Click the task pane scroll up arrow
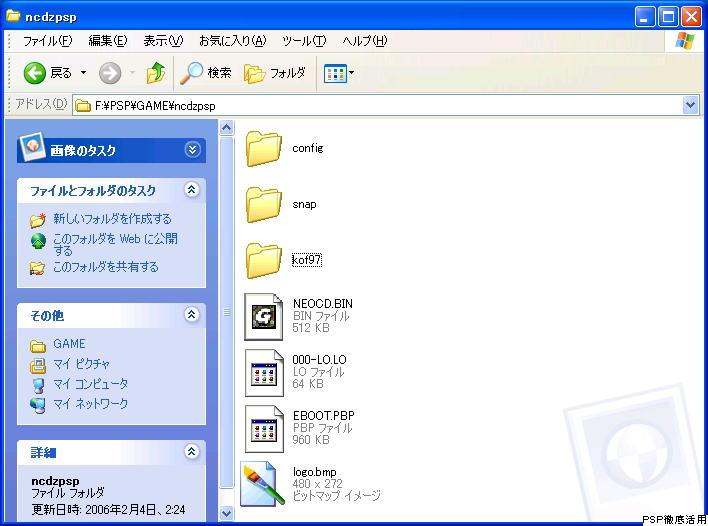Image resolution: width=708 pixels, height=526 pixels. (227, 128)
